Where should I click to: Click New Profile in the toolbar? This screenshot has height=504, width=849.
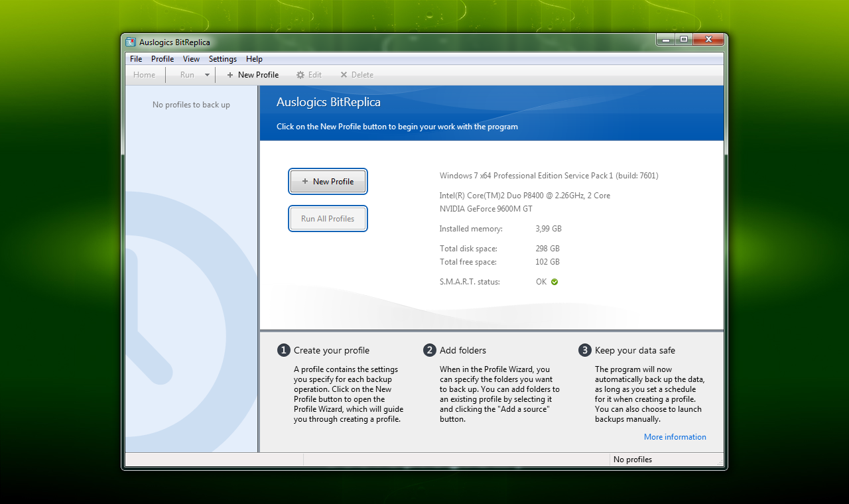click(x=253, y=75)
